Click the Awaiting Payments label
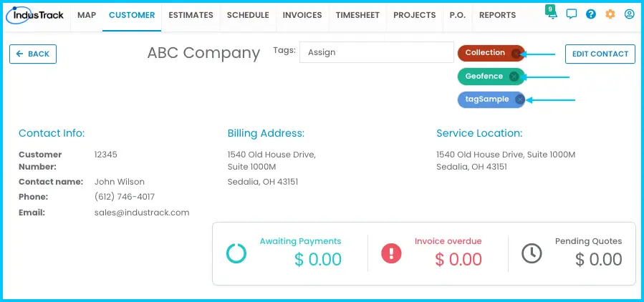 (300, 241)
